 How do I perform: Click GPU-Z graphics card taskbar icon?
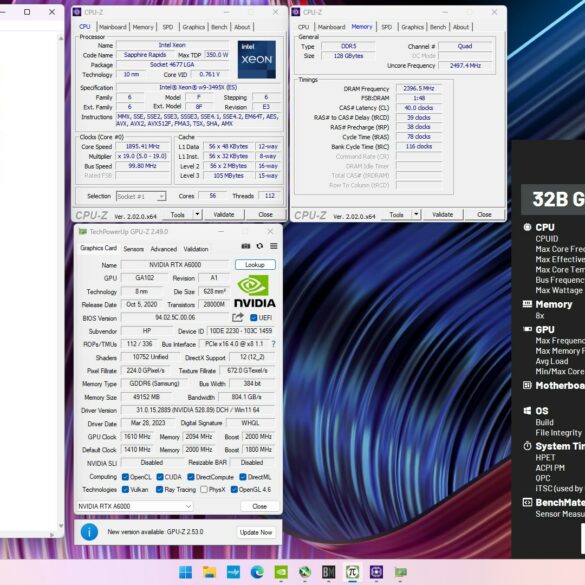(x=400, y=572)
